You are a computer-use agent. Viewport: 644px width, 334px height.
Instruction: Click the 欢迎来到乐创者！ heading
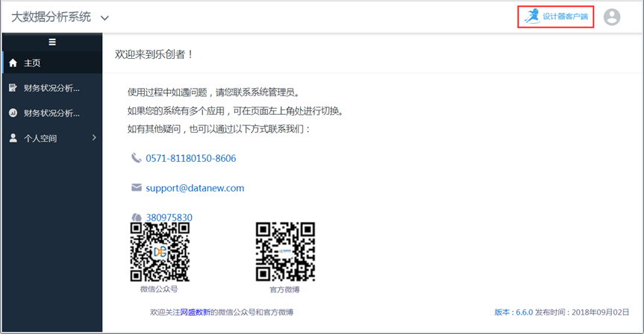(x=154, y=54)
